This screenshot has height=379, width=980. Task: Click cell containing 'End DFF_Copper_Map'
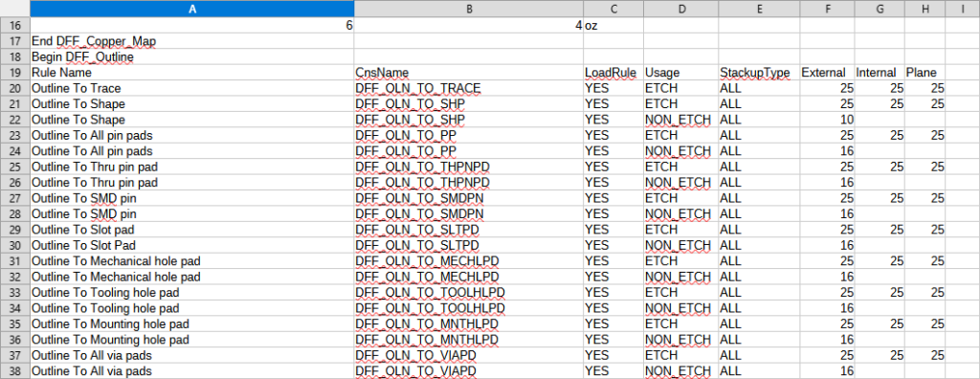191,41
